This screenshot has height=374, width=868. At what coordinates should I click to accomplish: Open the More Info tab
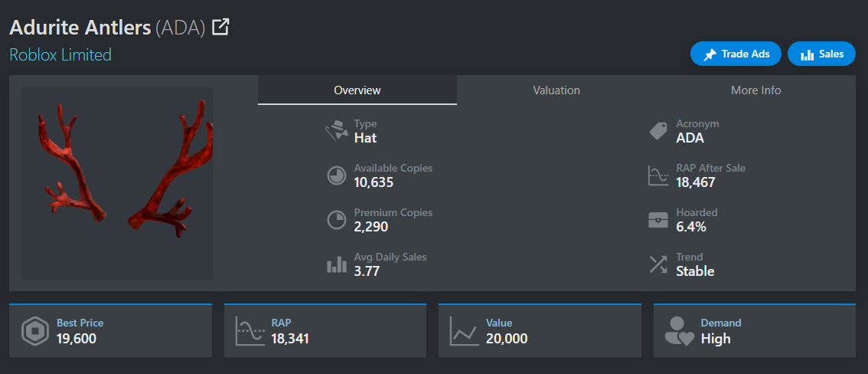pyautogui.click(x=755, y=90)
